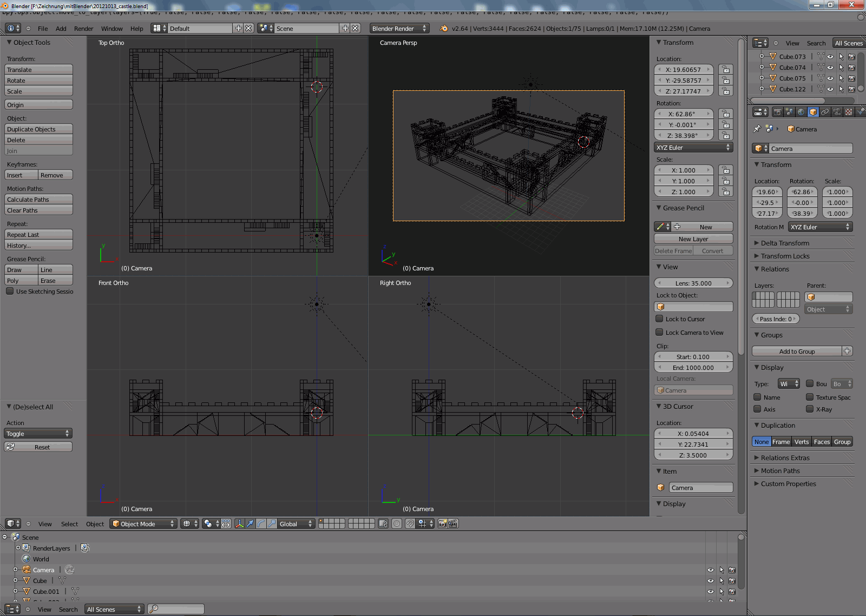Check the X-Ray display option
The width and height of the screenshot is (866, 616).
810,409
